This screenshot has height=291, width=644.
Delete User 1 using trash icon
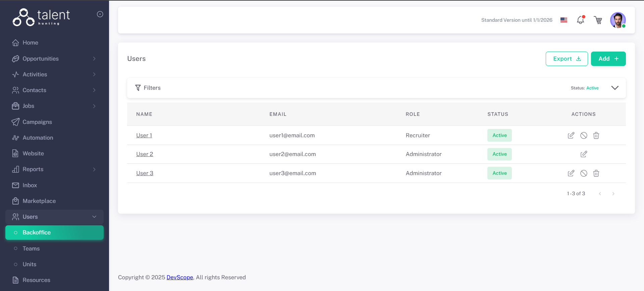point(596,135)
